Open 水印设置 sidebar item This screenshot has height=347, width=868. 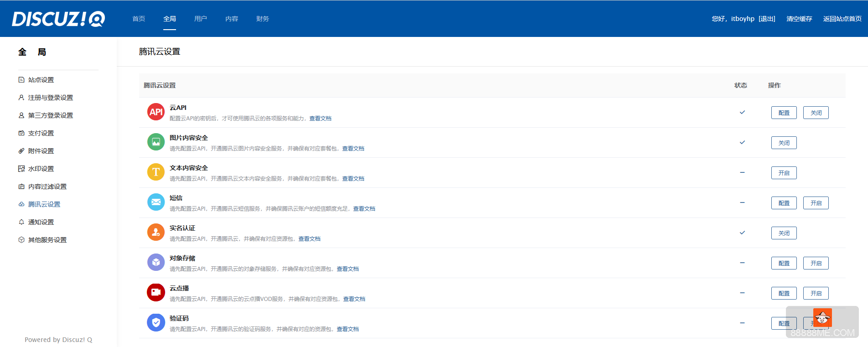(41, 169)
